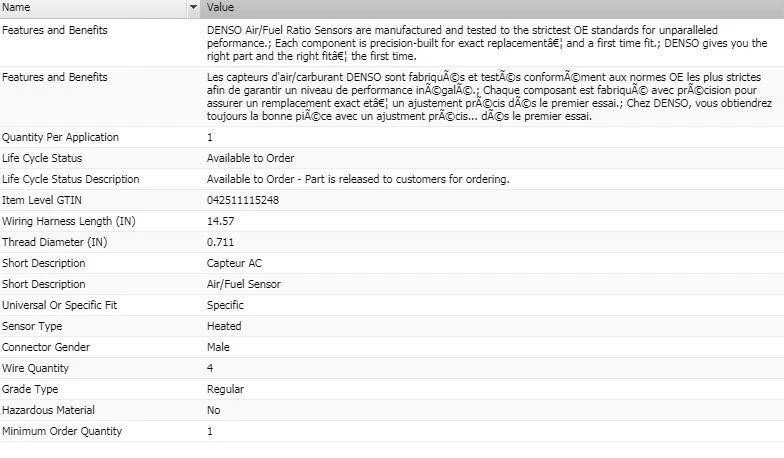Click the Grade Type value Regular
The width and height of the screenshot is (784, 458).
click(x=225, y=389)
